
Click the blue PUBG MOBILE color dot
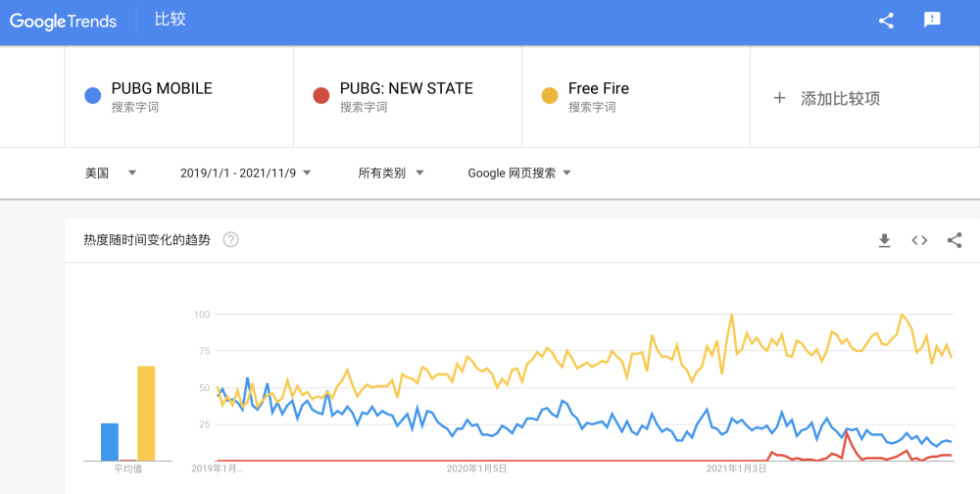coord(92,96)
